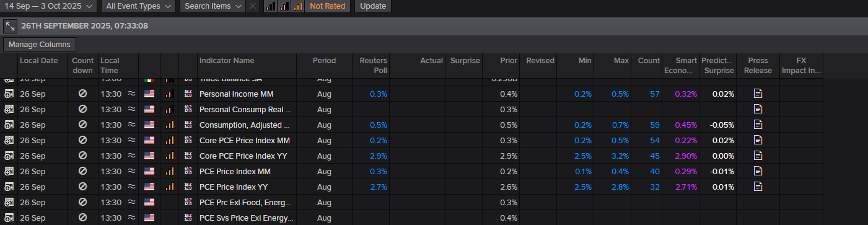Viewport: 868px width, 225px height.
Task: Open the All Event Types dropdown
Action: coord(139,6)
